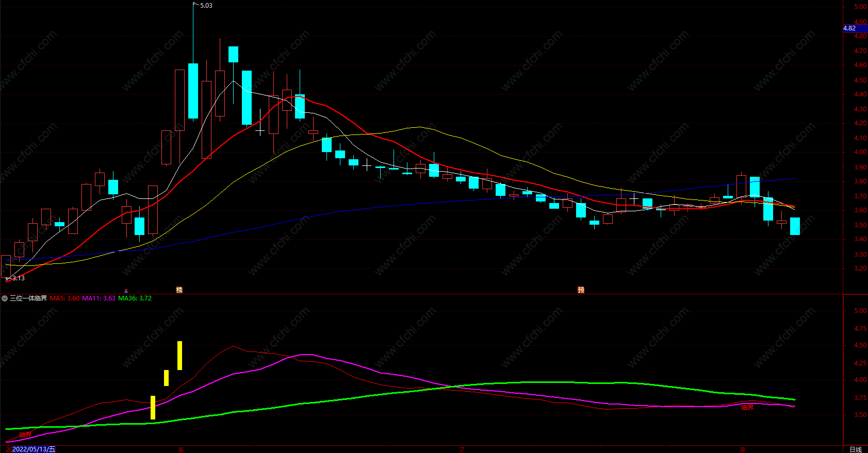Screen dimensions: 868x453
Task: Click the 4.50 label on indicator axis
Action: pos(860,345)
